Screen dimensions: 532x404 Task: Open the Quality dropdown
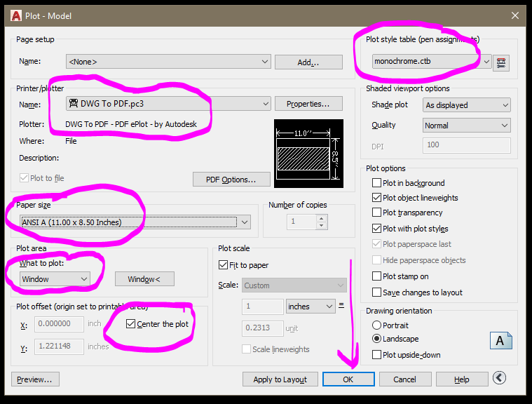coord(467,126)
